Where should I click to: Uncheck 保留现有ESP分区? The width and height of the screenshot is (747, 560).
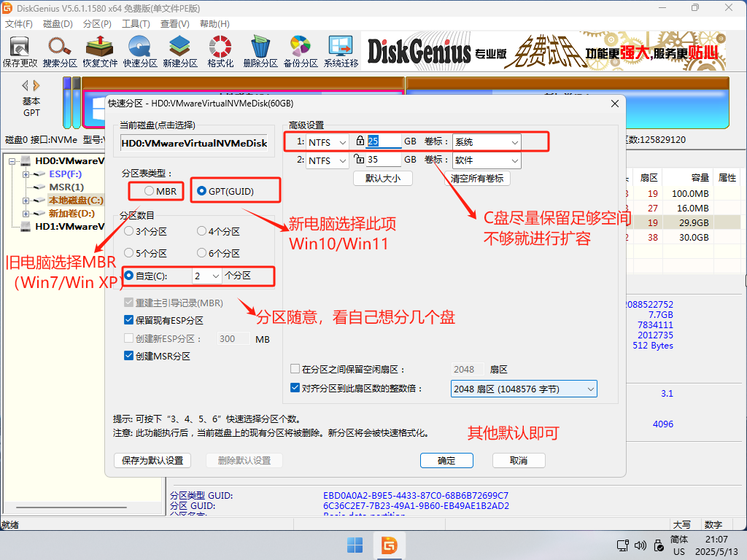[x=128, y=320]
